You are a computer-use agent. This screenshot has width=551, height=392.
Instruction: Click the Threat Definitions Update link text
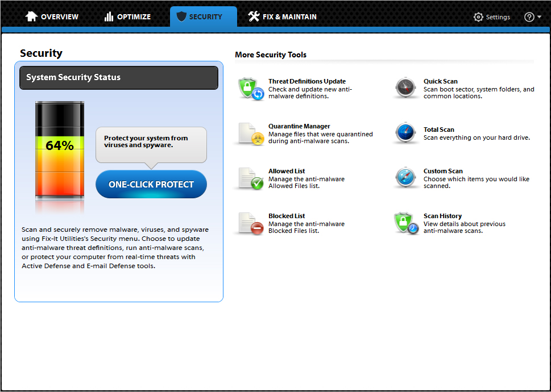pyautogui.click(x=306, y=81)
